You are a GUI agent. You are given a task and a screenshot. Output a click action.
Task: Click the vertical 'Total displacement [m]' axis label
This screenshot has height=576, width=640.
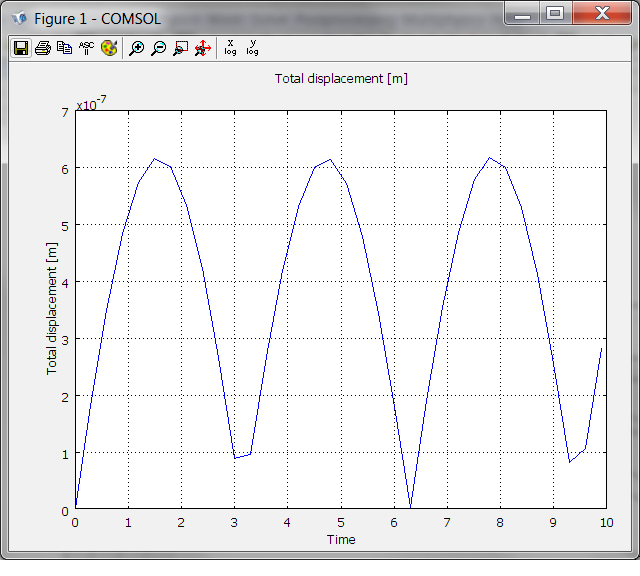coord(52,309)
